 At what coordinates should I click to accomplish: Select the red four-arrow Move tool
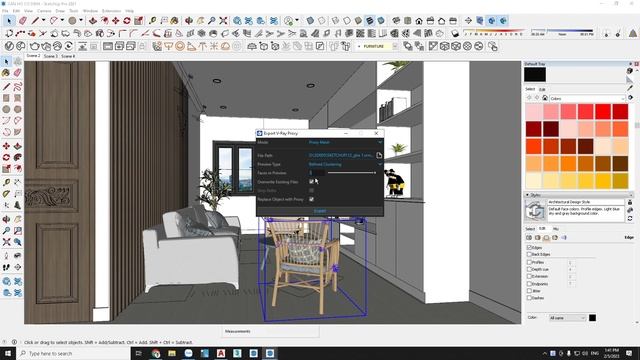click(116, 20)
